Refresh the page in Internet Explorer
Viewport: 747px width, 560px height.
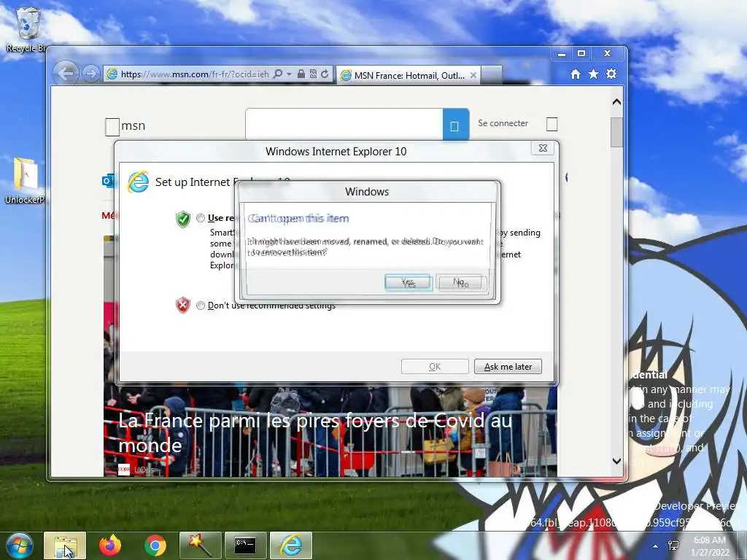point(325,74)
